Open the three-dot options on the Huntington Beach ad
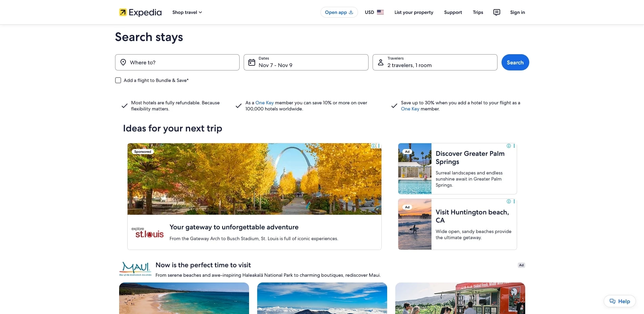The width and height of the screenshot is (644, 314). [x=514, y=201]
